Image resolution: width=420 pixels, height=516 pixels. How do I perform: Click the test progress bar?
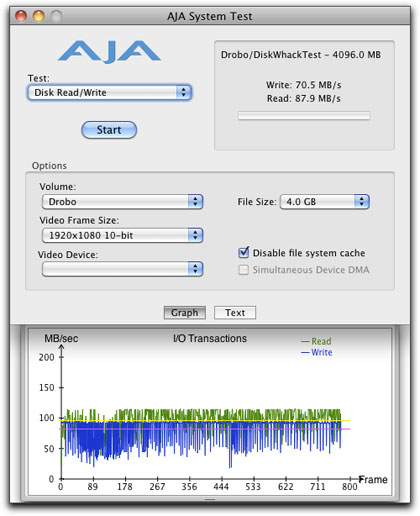tap(304, 116)
